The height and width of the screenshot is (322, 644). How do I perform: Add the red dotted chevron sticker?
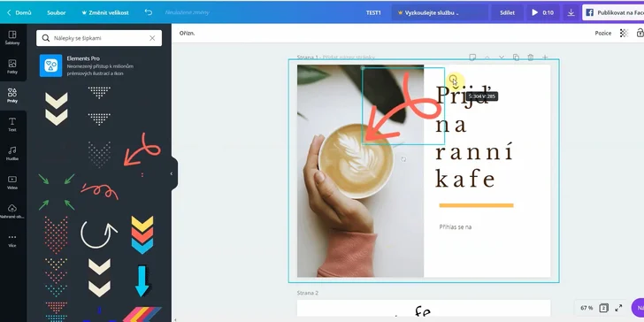pos(56,235)
